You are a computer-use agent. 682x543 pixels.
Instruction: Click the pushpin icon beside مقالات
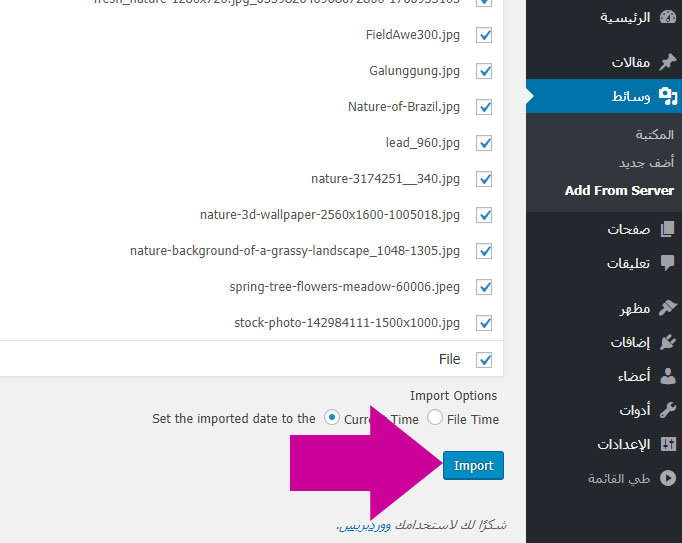pyautogui.click(x=668, y=62)
